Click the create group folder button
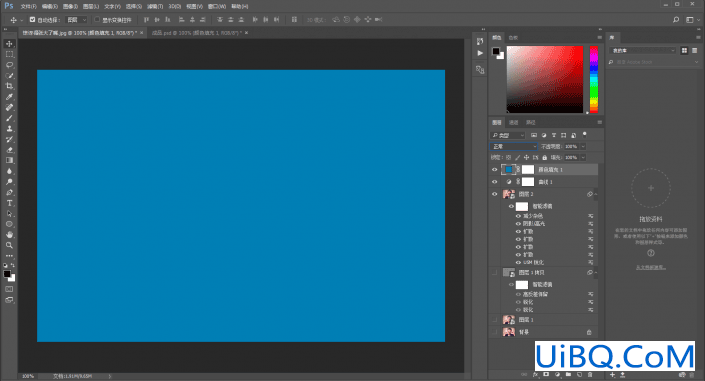Image resolution: width=705 pixels, height=381 pixels. tap(568, 374)
